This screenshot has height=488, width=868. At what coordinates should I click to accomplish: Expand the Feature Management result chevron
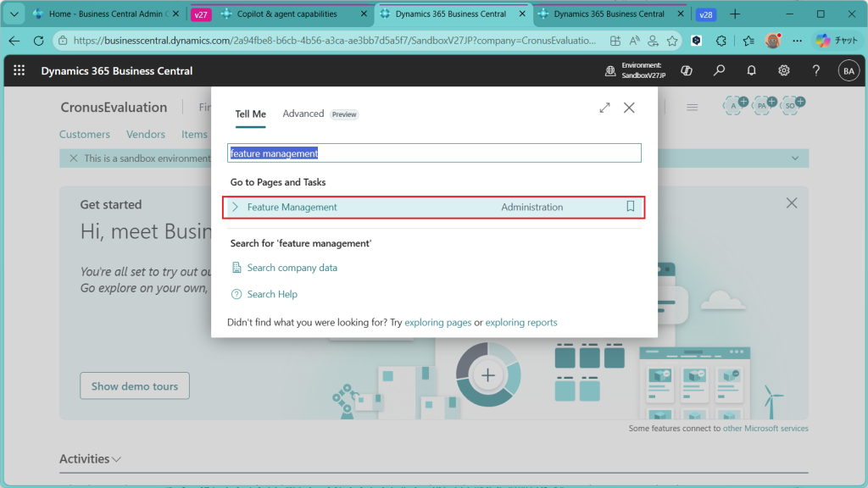236,208
